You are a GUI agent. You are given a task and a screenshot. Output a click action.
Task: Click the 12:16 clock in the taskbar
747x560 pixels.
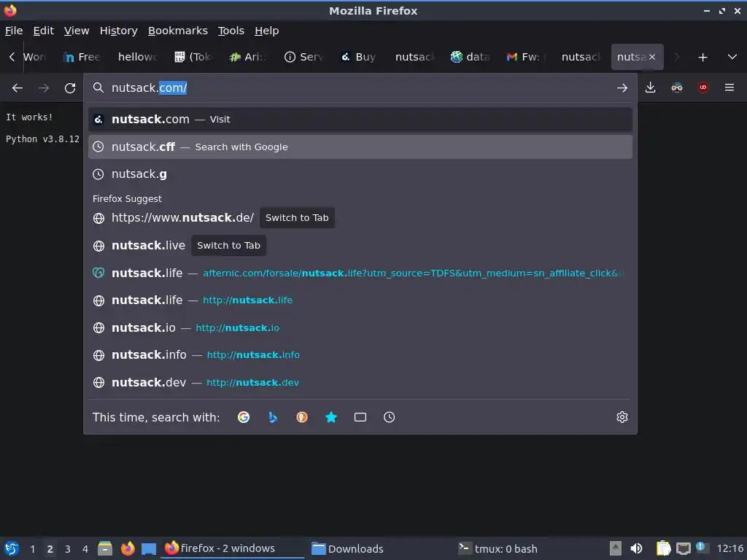pyautogui.click(x=729, y=548)
